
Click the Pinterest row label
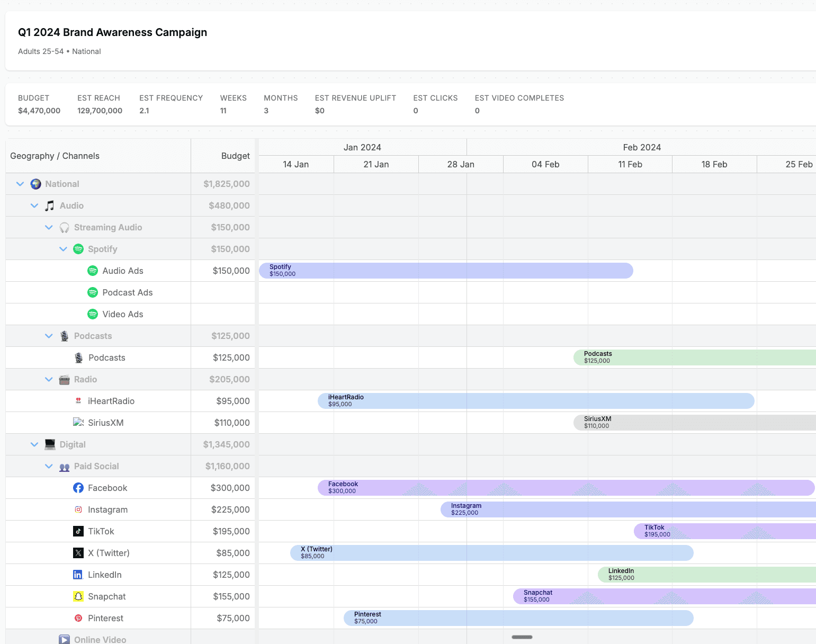tap(105, 618)
